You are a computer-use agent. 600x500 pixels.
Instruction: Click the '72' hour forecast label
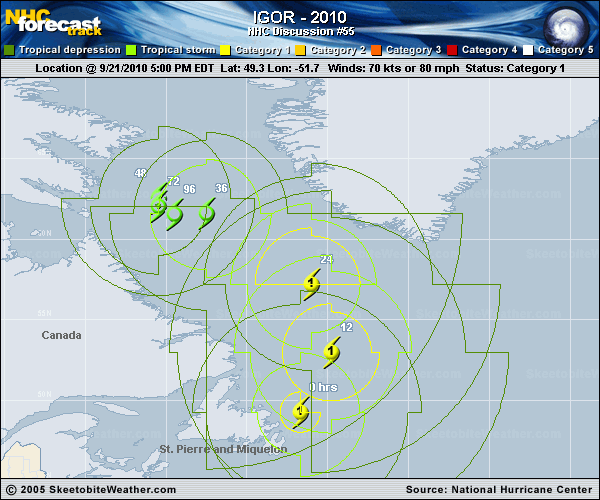click(x=173, y=181)
